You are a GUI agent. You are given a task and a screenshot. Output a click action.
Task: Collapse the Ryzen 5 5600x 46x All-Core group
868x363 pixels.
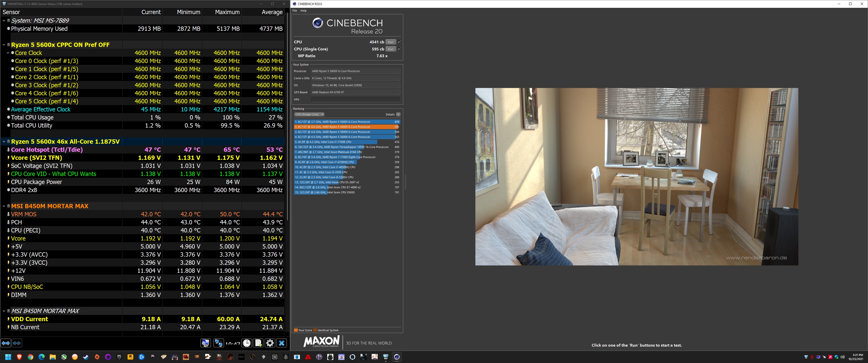point(4,142)
